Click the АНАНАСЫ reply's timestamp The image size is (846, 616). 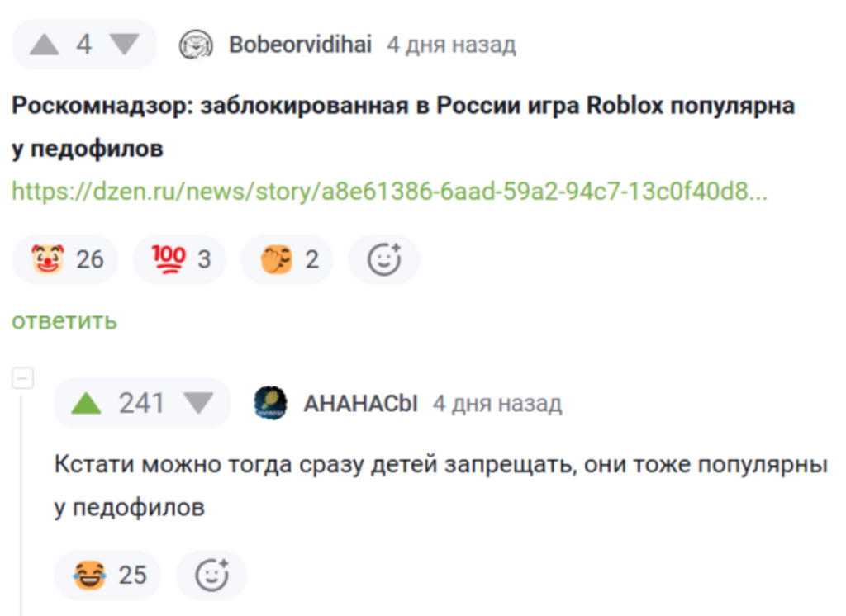[497, 403]
